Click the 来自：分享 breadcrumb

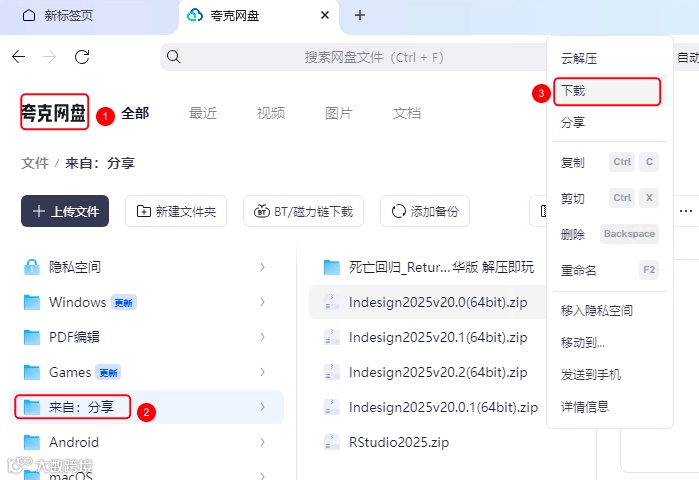coord(100,163)
